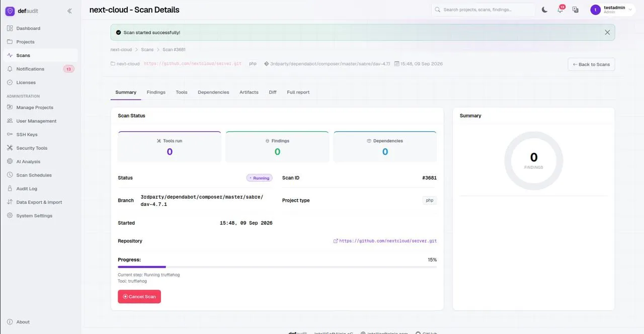Screen dimensions: 644x334
Task: Click the green success checkmark icon
Action: pos(118,32)
